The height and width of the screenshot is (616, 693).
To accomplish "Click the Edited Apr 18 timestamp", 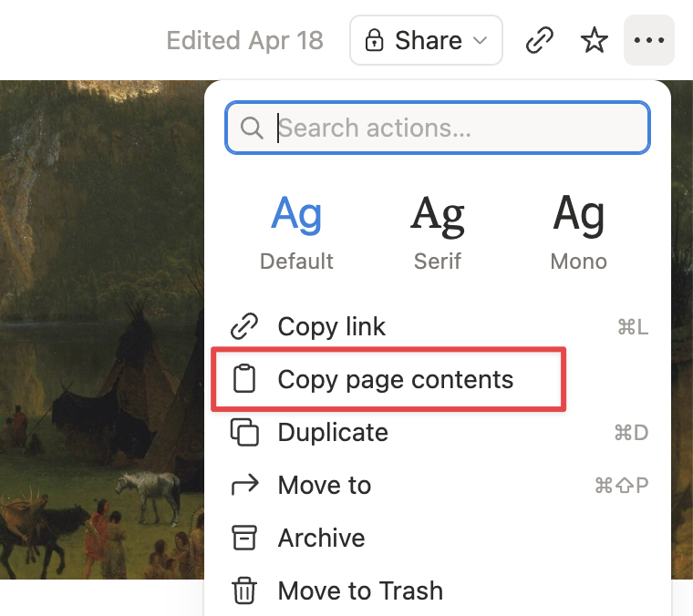I will [x=245, y=41].
